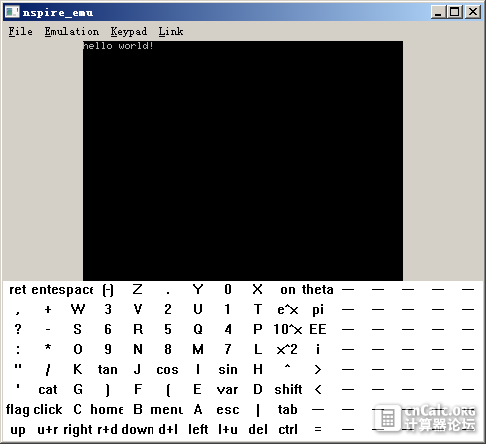Click the 'var' keypad key

(227, 389)
